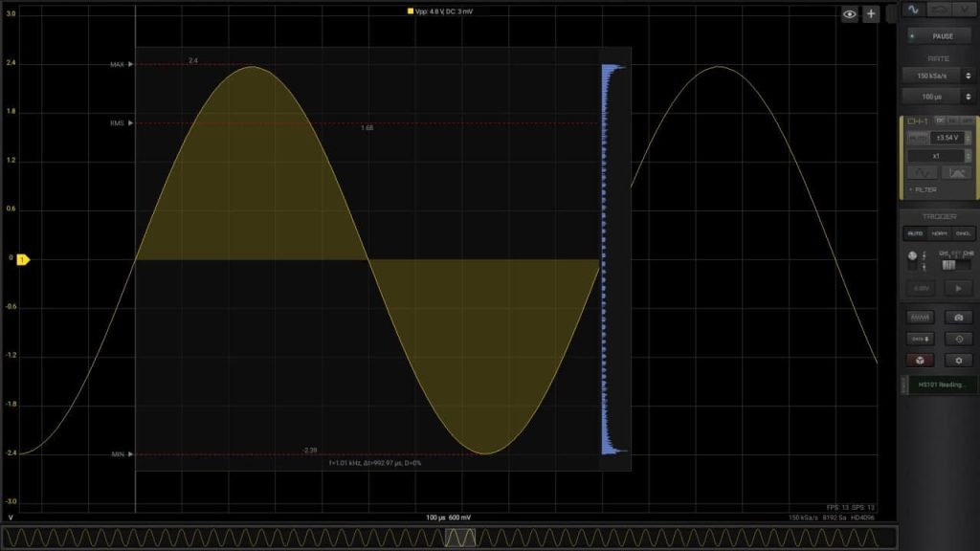The image size is (980, 551).
Task: Click the DATA record microphone button
Action: (920, 339)
